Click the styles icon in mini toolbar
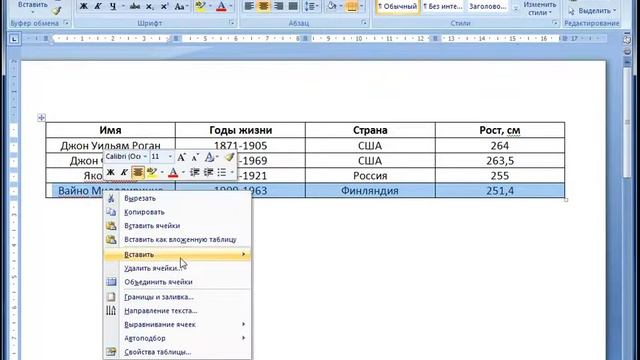The height and width of the screenshot is (360, 640). (x=210, y=157)
